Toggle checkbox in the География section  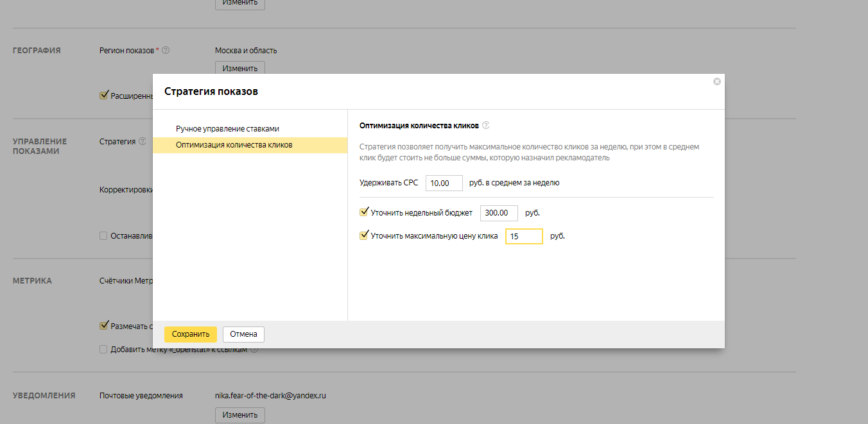coord(103,95)
